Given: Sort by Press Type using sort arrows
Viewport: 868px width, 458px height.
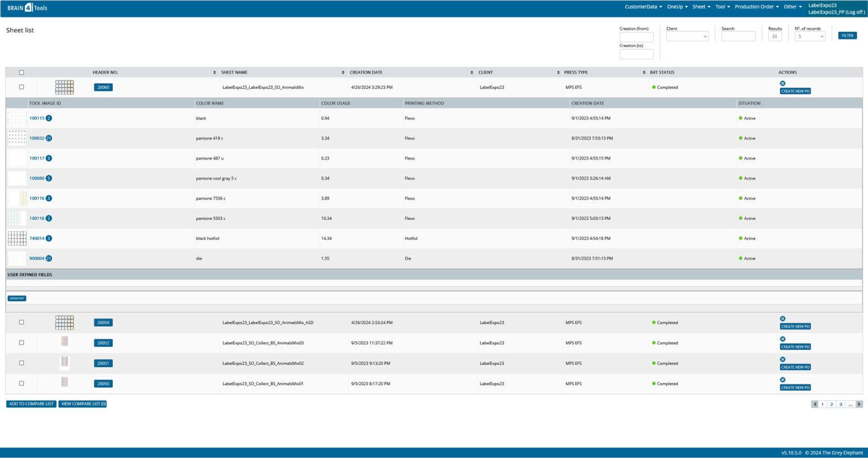Looking at the screenshot, I should point(644,72).
